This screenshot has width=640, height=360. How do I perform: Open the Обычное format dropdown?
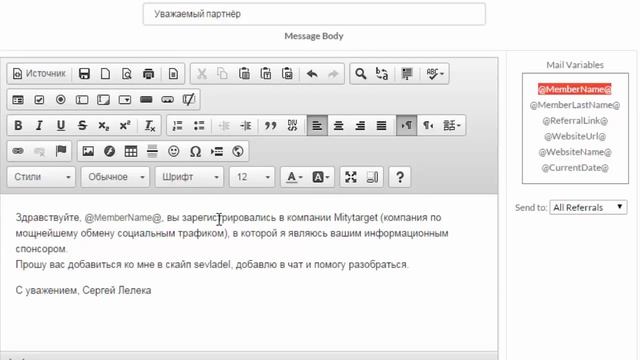click(x=115, y=177)
